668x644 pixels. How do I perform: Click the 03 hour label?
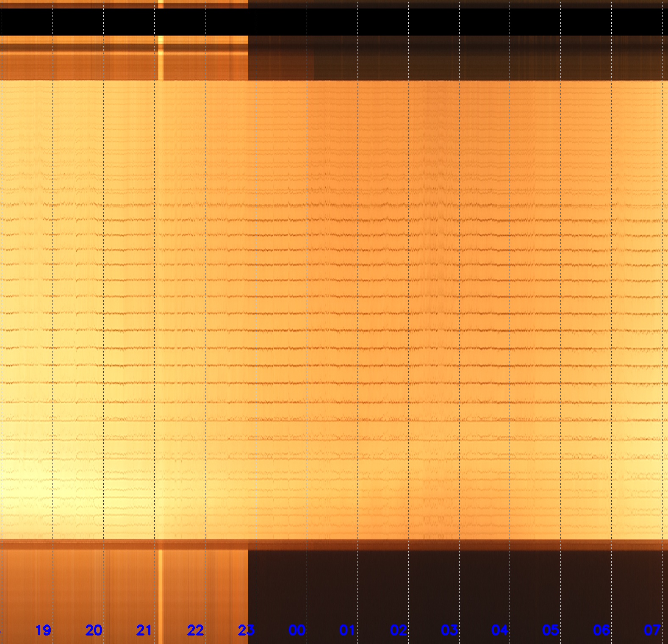coord(449,630)
